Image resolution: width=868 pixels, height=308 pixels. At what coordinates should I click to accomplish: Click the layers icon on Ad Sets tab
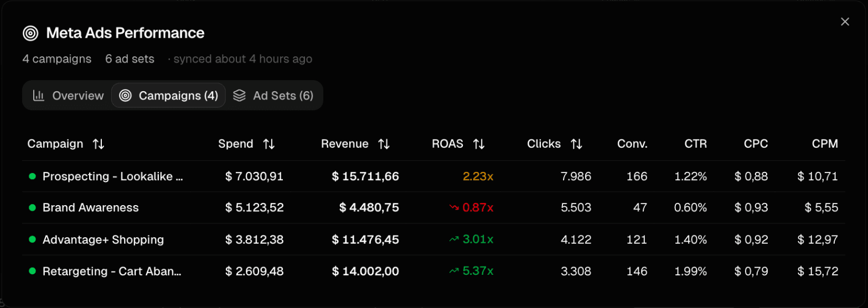[x=239, y=96]
